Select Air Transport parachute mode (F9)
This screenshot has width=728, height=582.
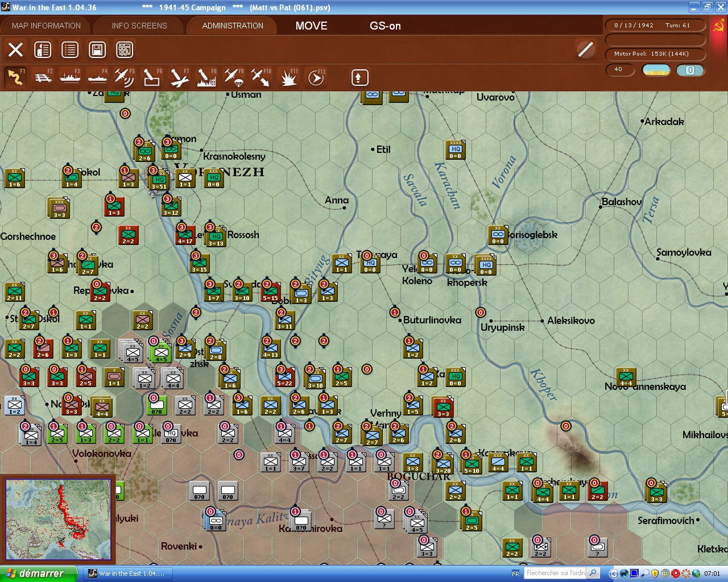tap(234, 77)
